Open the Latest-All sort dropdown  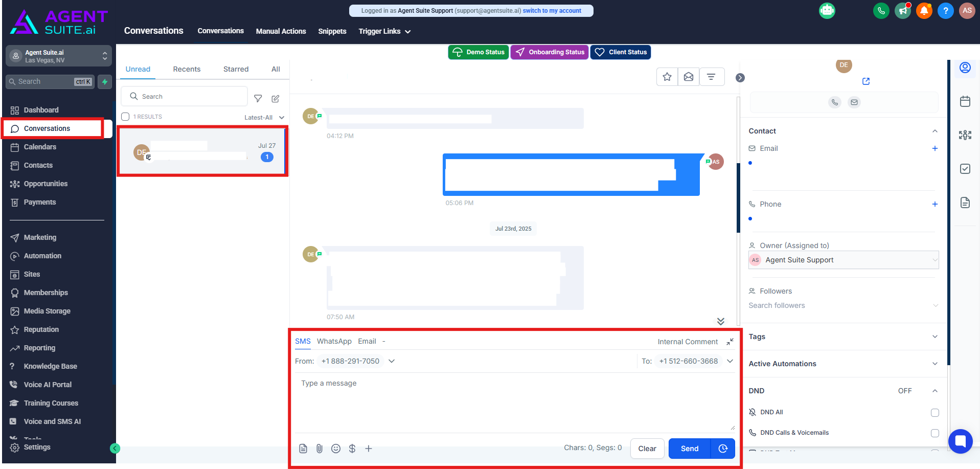point(264,117)
